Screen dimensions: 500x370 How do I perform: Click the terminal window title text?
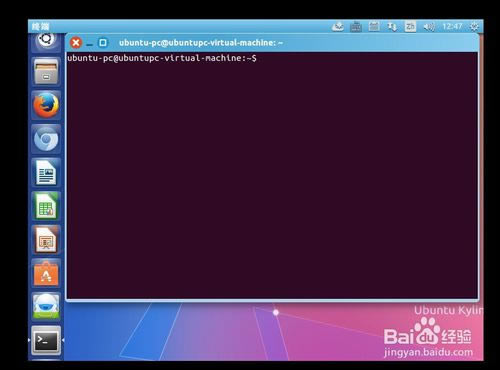point(201,43)
